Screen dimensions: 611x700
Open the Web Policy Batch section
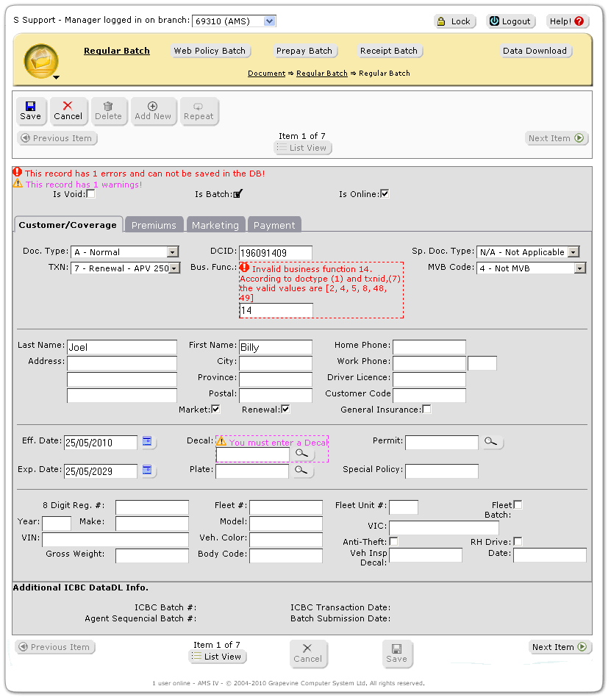pos(210,51)
